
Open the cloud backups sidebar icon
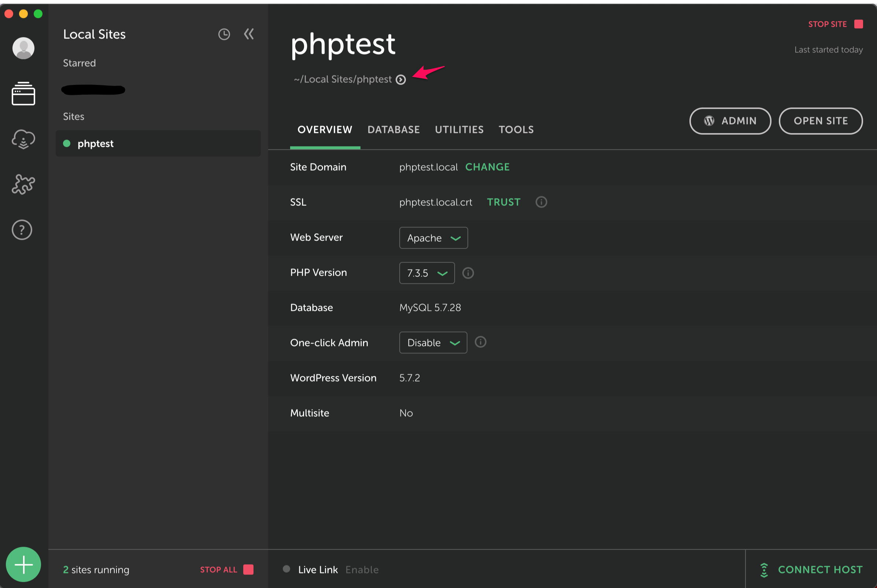[x=23, y=139]
